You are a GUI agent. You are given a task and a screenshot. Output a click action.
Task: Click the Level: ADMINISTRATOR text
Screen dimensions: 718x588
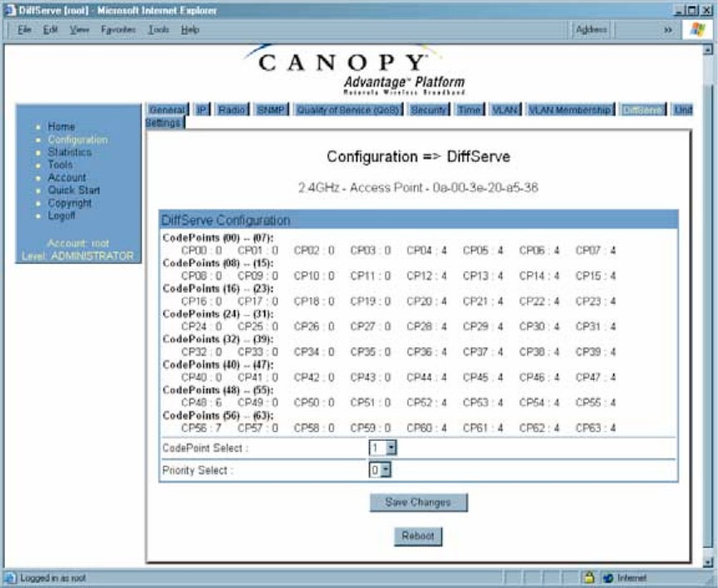coord(78,256)
